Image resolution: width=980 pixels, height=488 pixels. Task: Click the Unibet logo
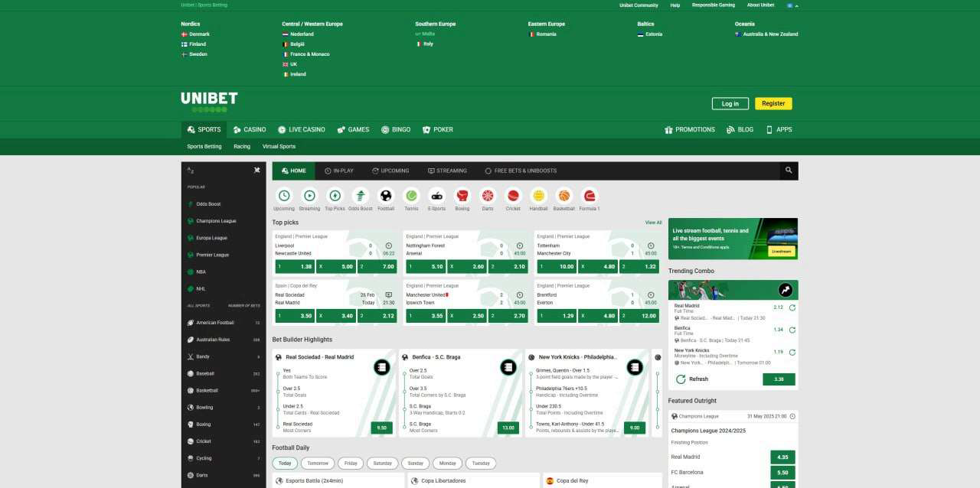209,102
